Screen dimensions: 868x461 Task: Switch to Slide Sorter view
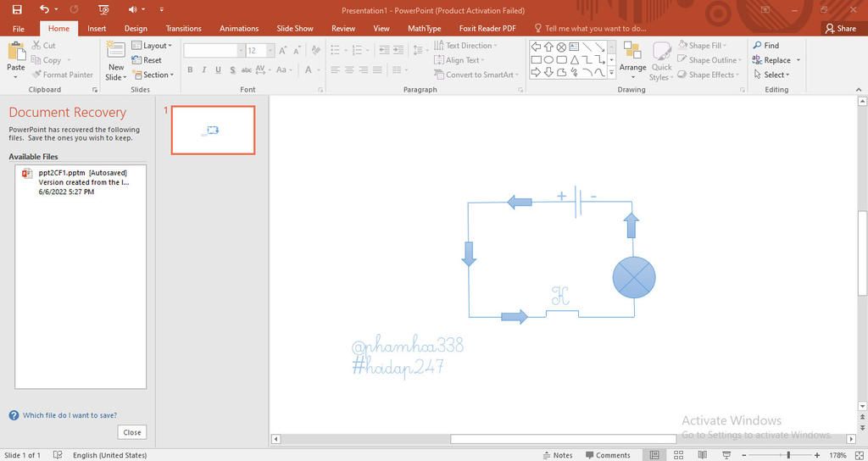(x=678, y=455)
